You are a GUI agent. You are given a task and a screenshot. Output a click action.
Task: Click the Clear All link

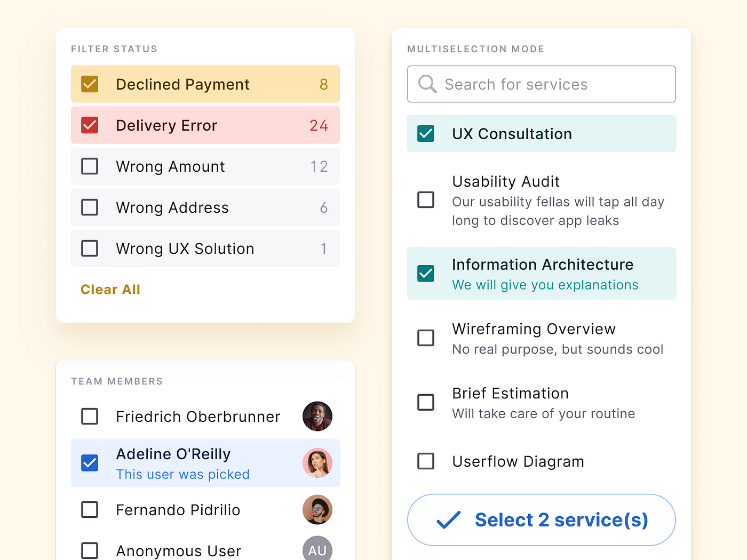pos(110,290)
